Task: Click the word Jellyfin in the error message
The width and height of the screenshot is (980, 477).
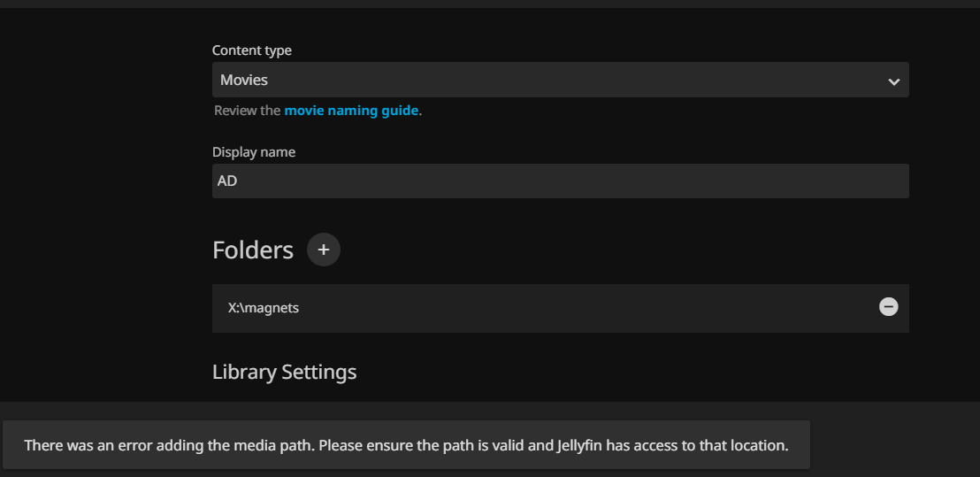Action: [579, 445]
